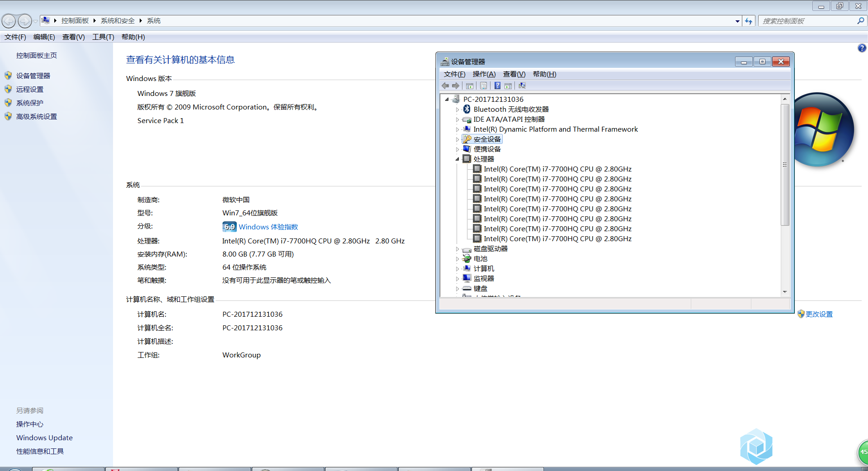Expand the 便携设备 node

pyautogui.click(x=457, y=149)
